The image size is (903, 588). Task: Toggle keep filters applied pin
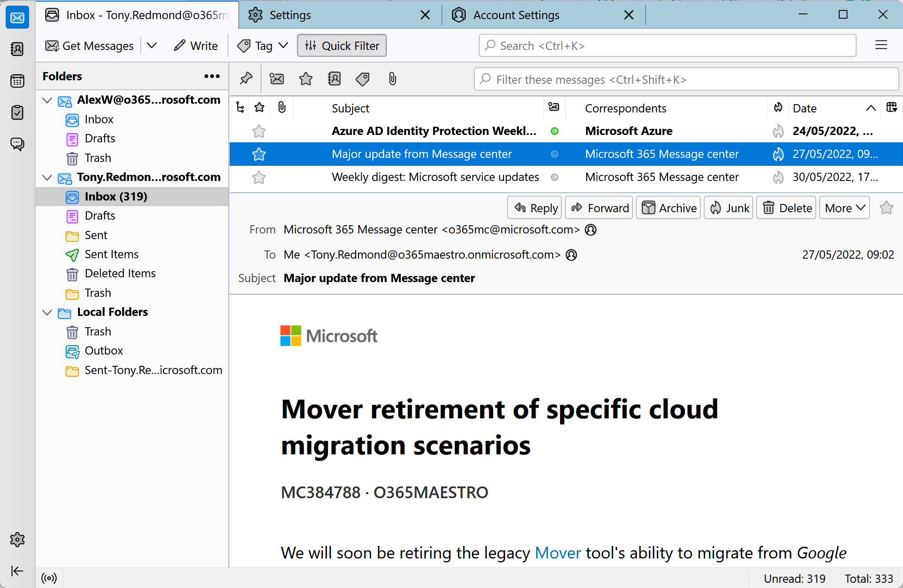click(246, 79)
